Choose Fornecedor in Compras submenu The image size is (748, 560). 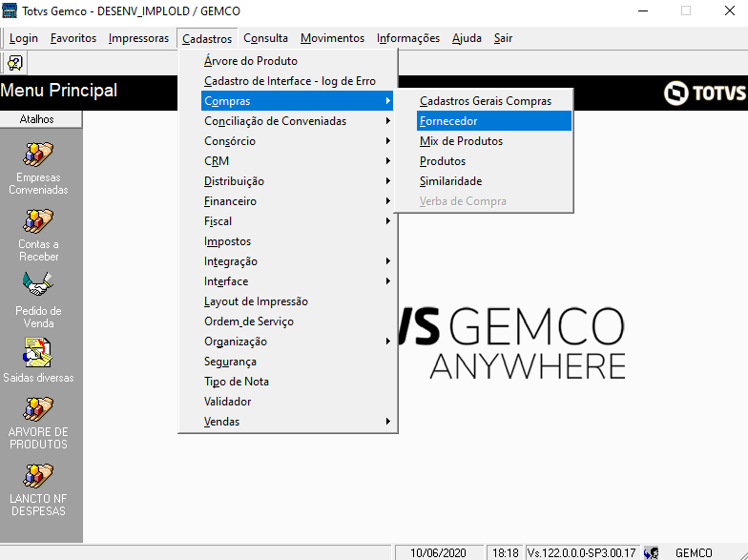coord(494,121)
